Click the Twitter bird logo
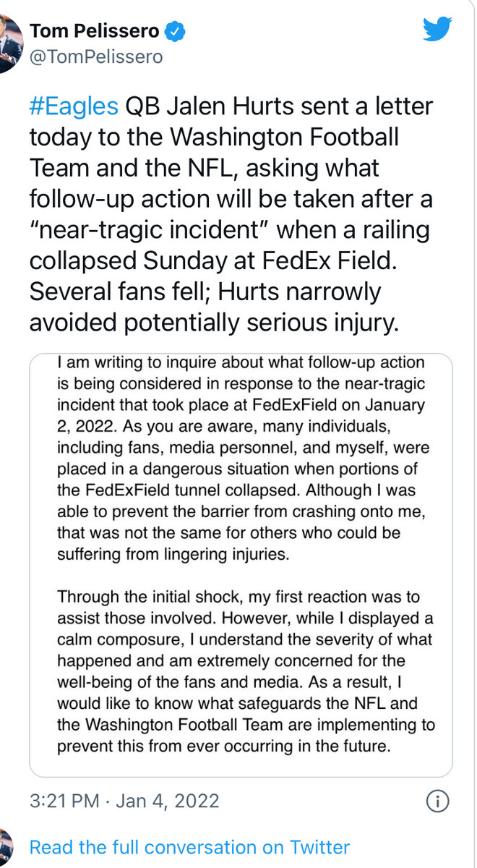The image size is (477, 868). pos(437,29)
